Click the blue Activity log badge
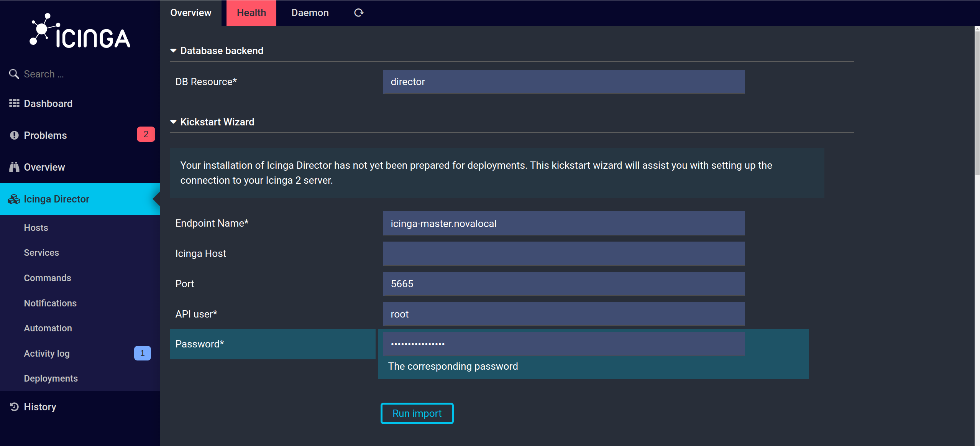This screenshot has width=980, height=446. point(143,353)
